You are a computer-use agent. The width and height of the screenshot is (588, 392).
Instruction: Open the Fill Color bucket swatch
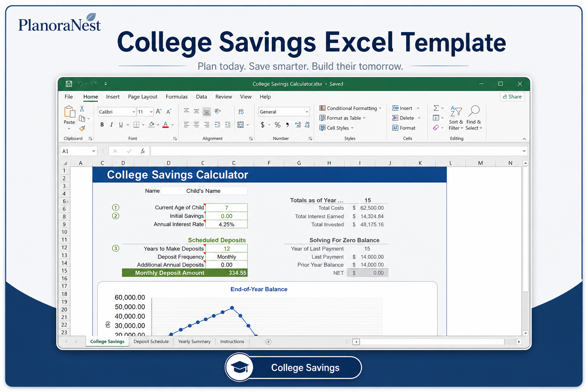pyautogui.click(x=152, y=124)
